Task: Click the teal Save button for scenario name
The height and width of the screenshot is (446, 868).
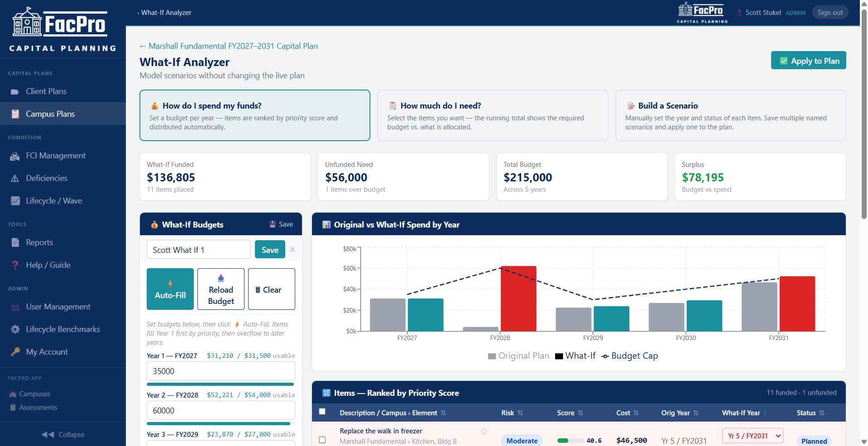Action: (x=270, y=250)
